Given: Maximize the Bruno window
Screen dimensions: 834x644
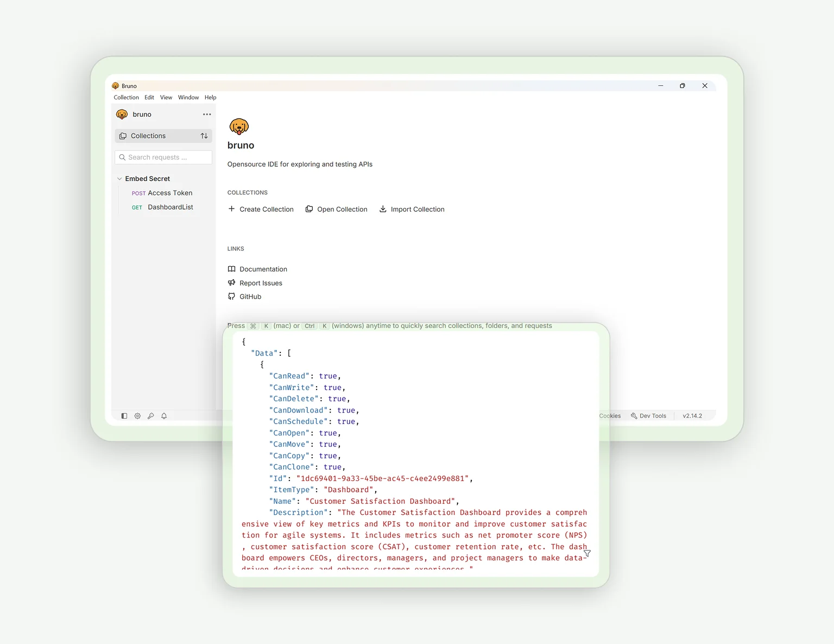Looking at the screenshot, I should [x=683, y=86].
